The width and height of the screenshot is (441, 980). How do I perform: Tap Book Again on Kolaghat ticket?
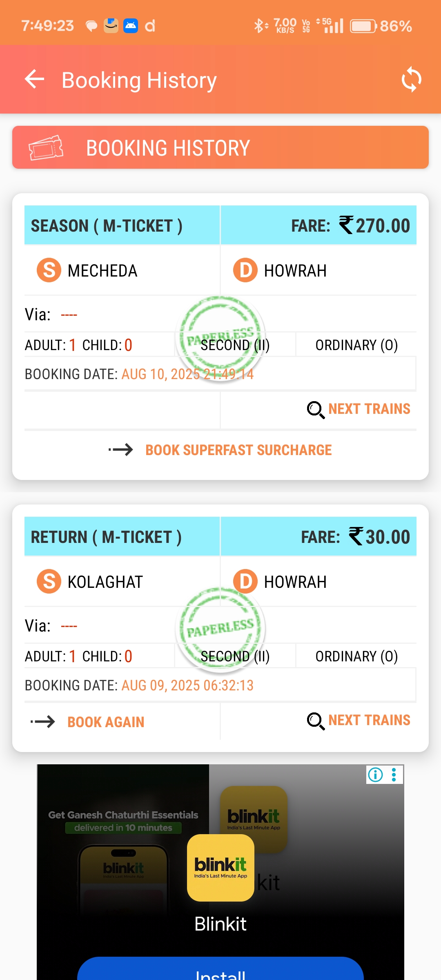tap(106, 722)
